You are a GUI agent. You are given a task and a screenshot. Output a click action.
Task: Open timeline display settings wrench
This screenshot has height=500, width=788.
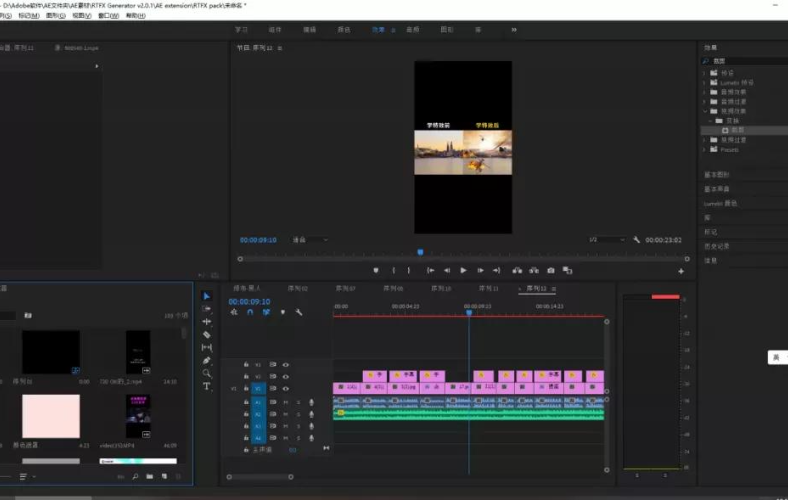(x=299, y=312)
